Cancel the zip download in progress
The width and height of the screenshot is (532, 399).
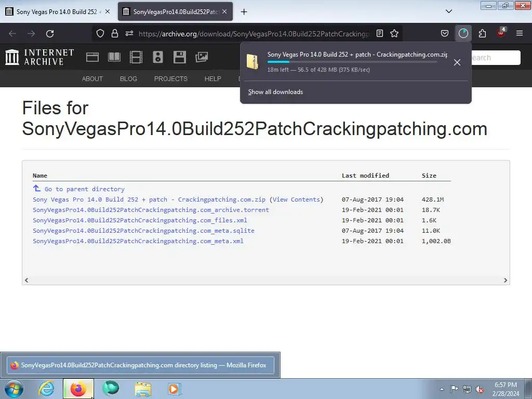click(457, 62)
